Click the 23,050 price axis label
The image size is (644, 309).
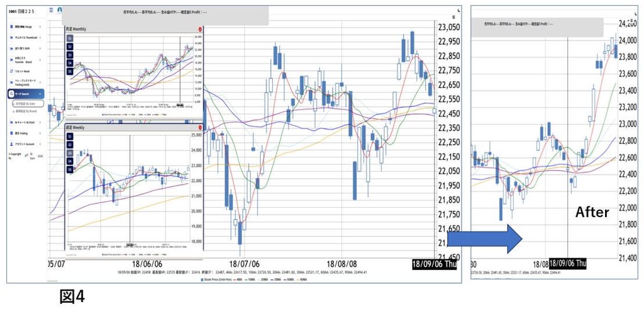point(449,27)
